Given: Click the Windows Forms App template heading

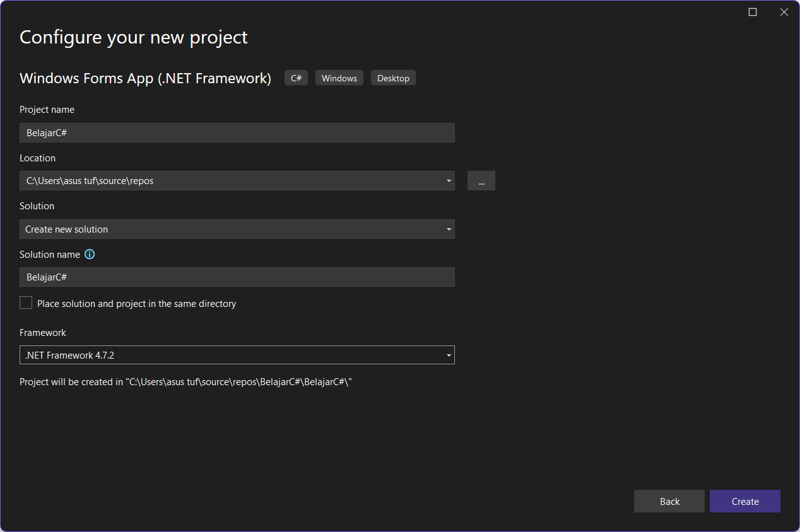Looking at the screenshot, I should coord(145,78).
